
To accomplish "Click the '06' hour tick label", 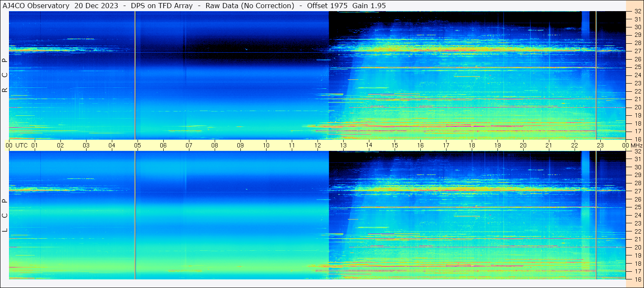I will pyautogui.click(x=163, y=145).
